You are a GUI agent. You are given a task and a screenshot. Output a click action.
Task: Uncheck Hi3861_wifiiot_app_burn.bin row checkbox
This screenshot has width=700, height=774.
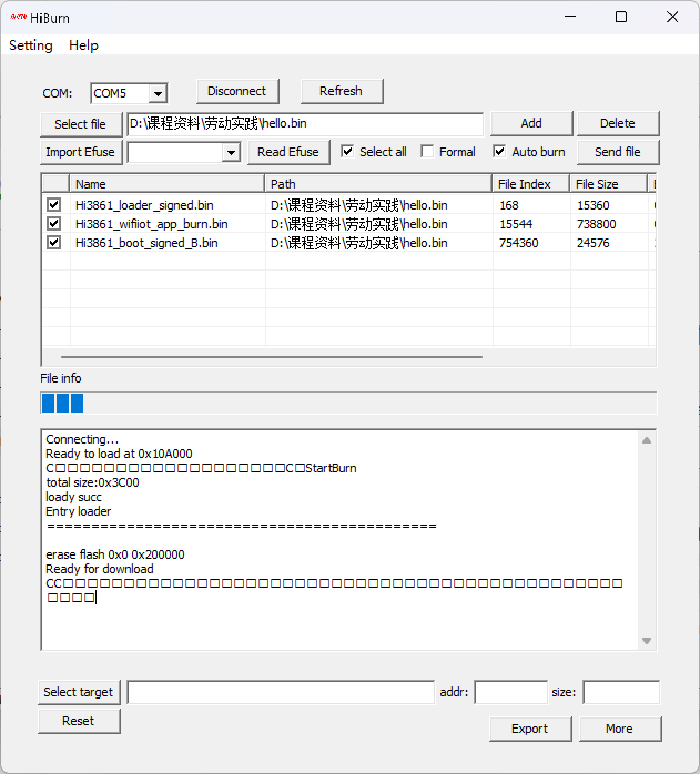pyautogui.click(x=54, y=224)
